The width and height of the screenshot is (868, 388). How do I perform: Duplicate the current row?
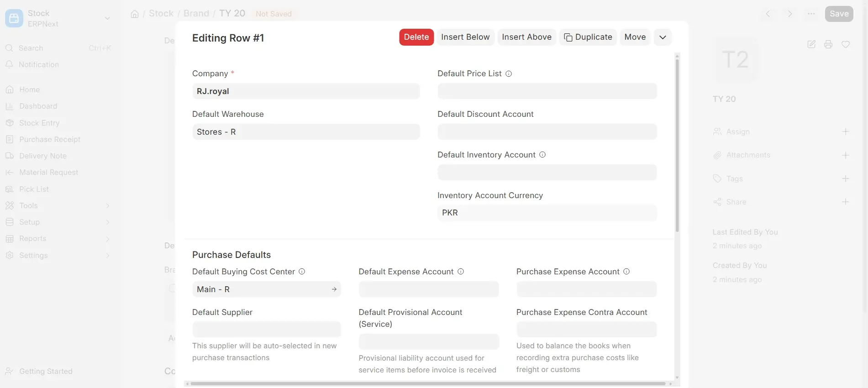point(588,37)
